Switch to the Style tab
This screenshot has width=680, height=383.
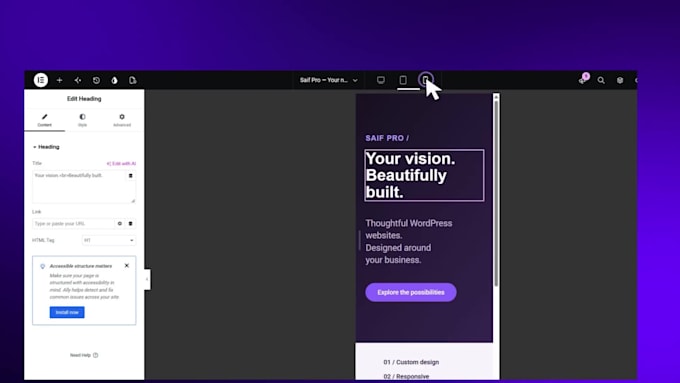82,120
